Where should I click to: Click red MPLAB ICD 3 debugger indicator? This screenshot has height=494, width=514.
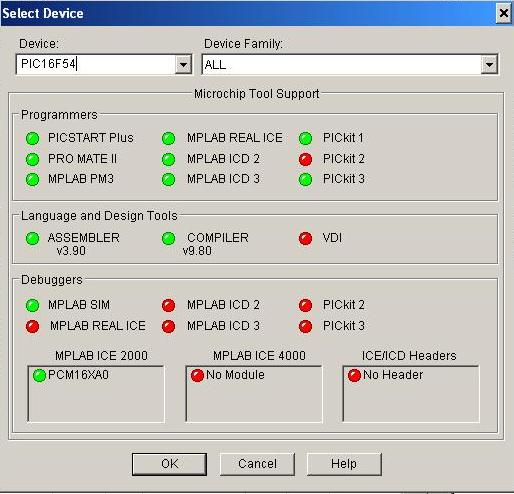tap(169, 326)
